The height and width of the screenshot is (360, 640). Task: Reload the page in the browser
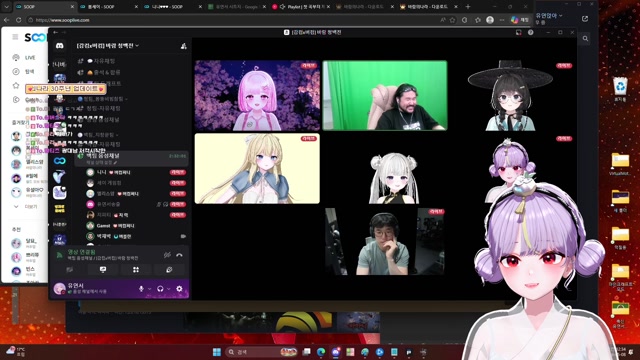click(19, 20)
